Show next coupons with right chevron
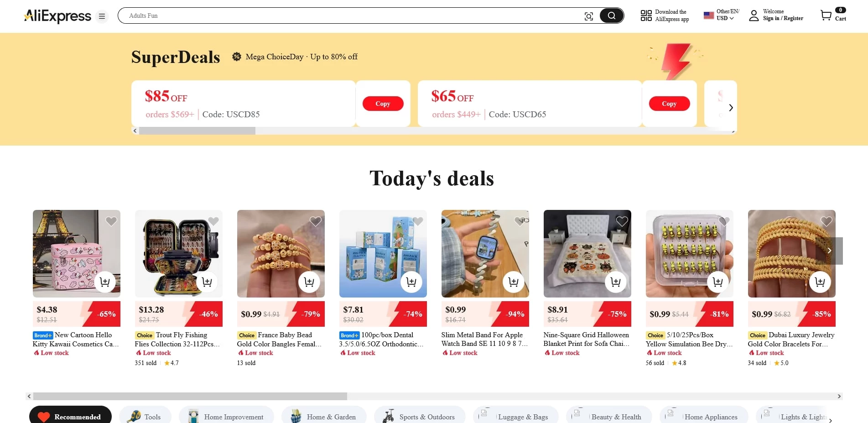Viewport: 868px width, 423px height. click(x=731, y=108)
